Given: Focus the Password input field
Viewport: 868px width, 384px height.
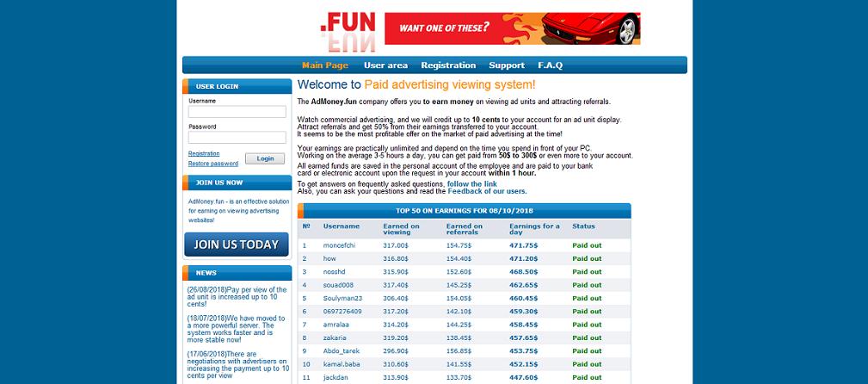Looking at the screenshot, I should click(x=237, y=138).
